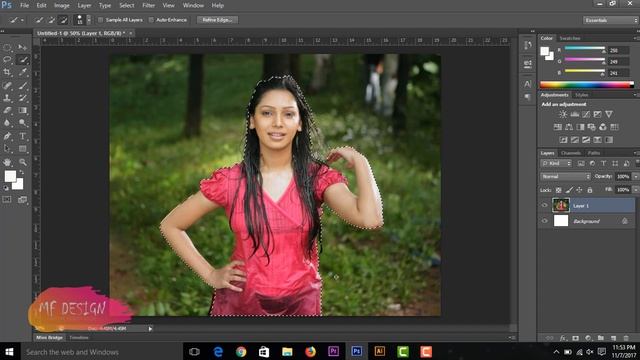Switch to the Swatches tab
Screen dimensions: 640x360
[x=570, y=38]
